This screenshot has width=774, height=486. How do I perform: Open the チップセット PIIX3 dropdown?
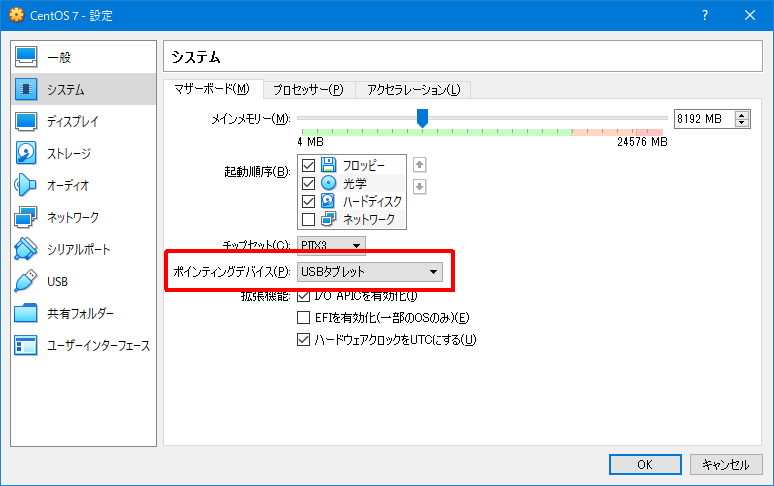click(331, 245)
